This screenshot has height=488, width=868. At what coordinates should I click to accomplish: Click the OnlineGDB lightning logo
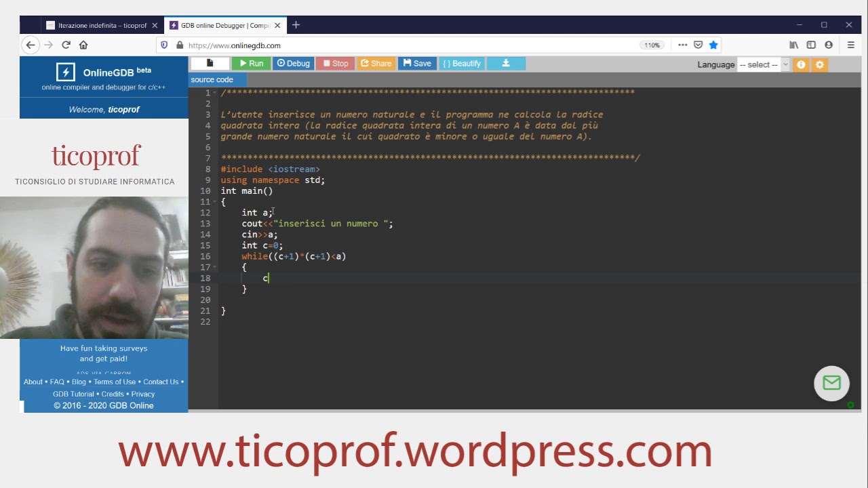[x=66, y=73]
